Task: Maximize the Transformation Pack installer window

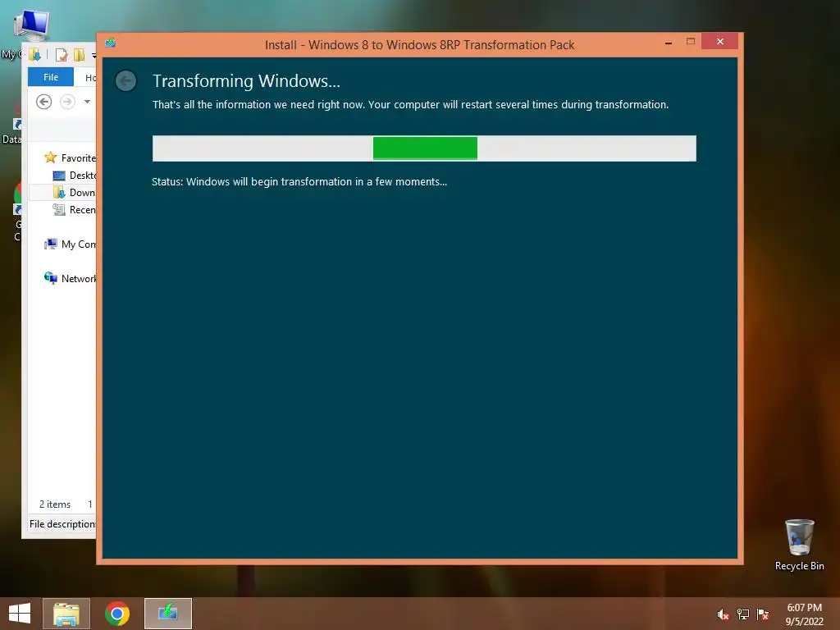Action: [x=691, y=42]
